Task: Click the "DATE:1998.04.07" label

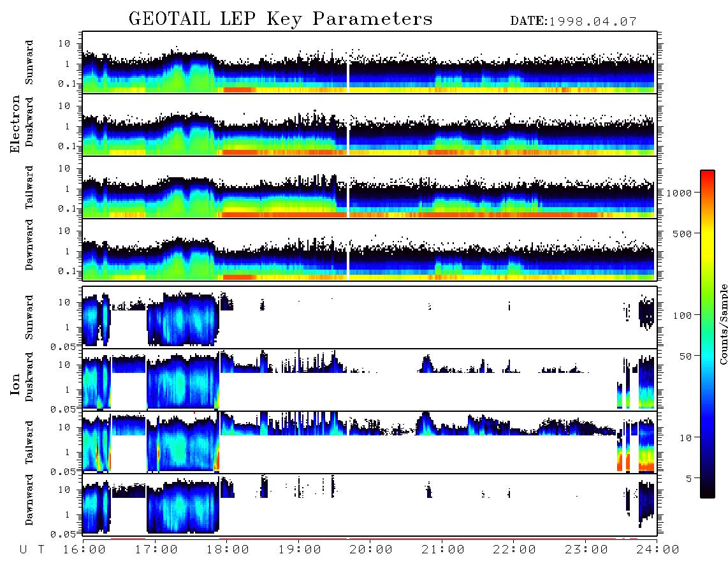Action: [573, 22]
